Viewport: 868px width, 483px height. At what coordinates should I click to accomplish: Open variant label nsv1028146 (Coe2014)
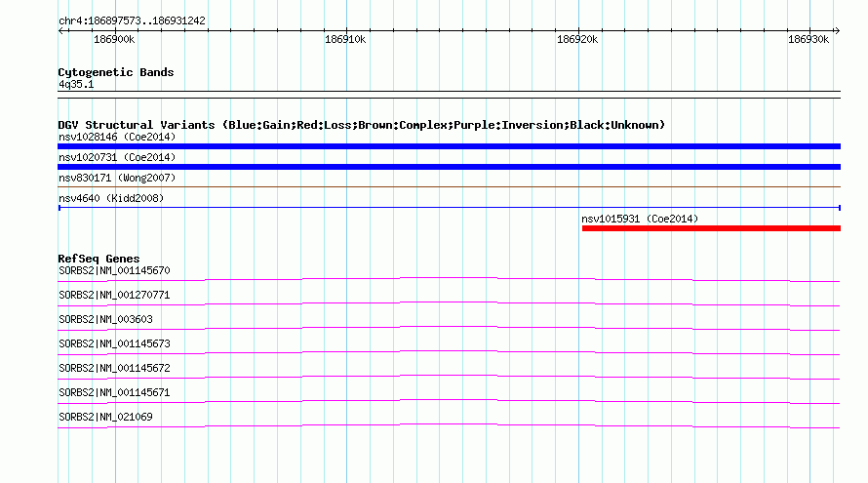[x=117, y=137]
